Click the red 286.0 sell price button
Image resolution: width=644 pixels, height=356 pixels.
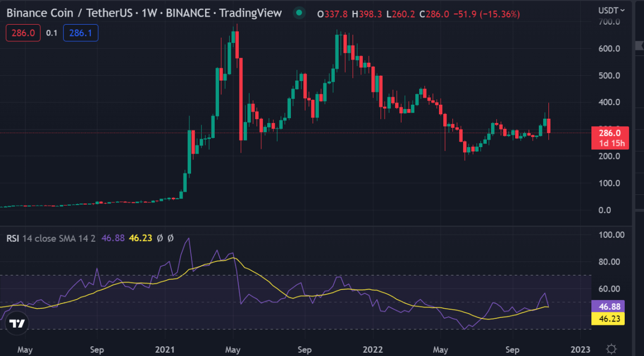click(x=23, y=33)
